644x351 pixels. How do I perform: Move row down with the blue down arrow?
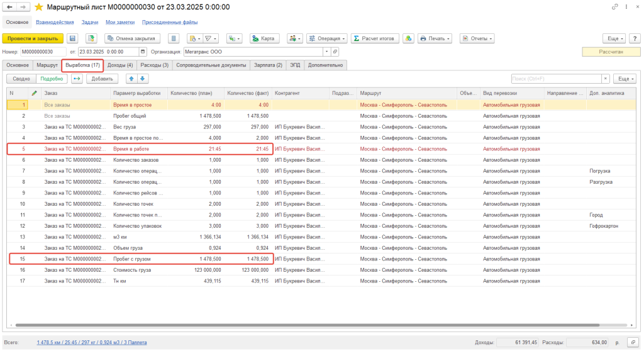143,79
